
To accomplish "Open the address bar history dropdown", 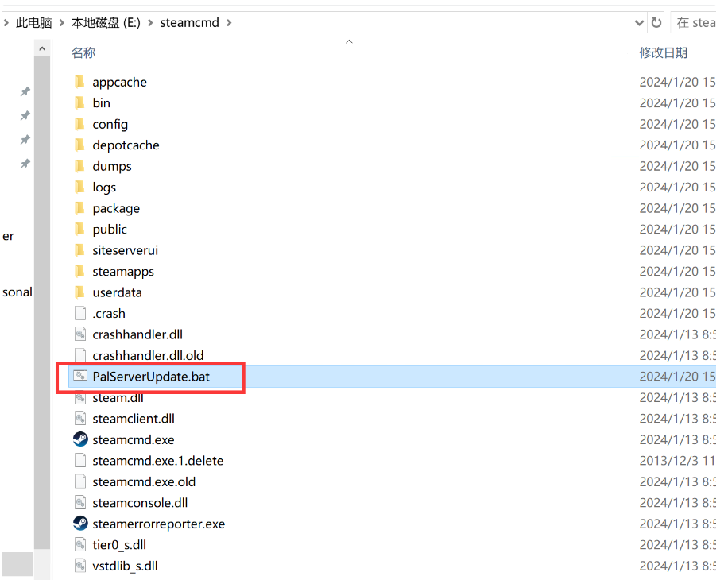I will [x=640, y=22].
